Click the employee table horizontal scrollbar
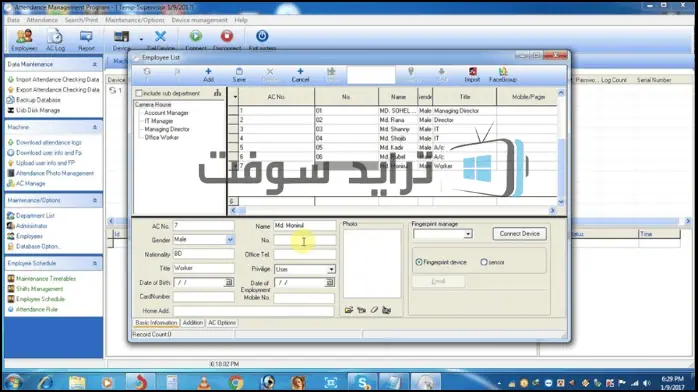698x392 pixels. 392,210
